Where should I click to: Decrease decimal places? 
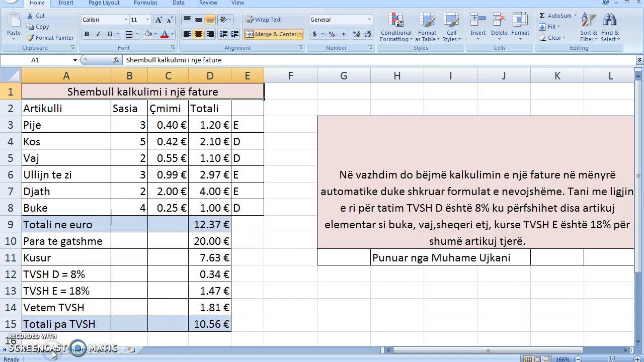[368, 34]
